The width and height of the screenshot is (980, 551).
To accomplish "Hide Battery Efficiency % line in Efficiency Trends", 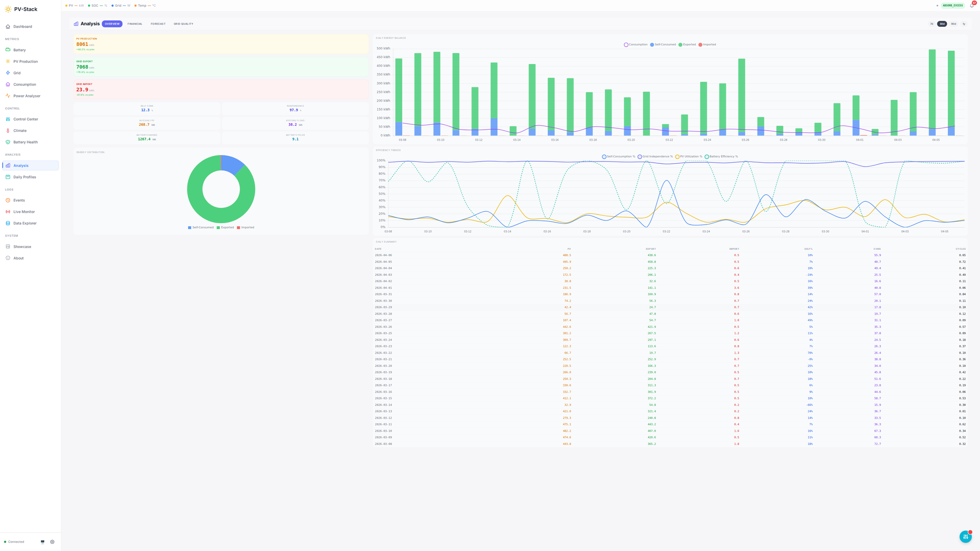I will pyautogui.click(x=721, y=156).
